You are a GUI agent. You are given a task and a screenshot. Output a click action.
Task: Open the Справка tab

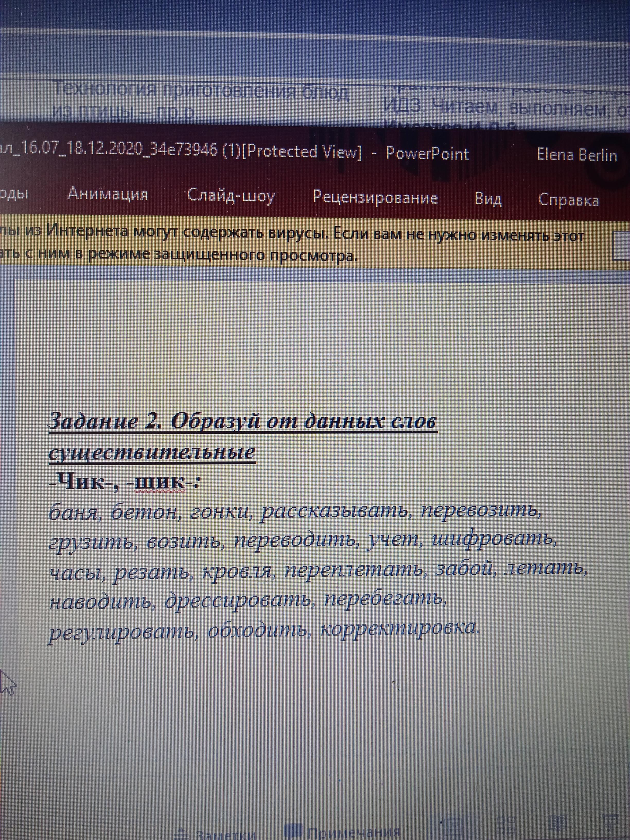pos(568,200)
